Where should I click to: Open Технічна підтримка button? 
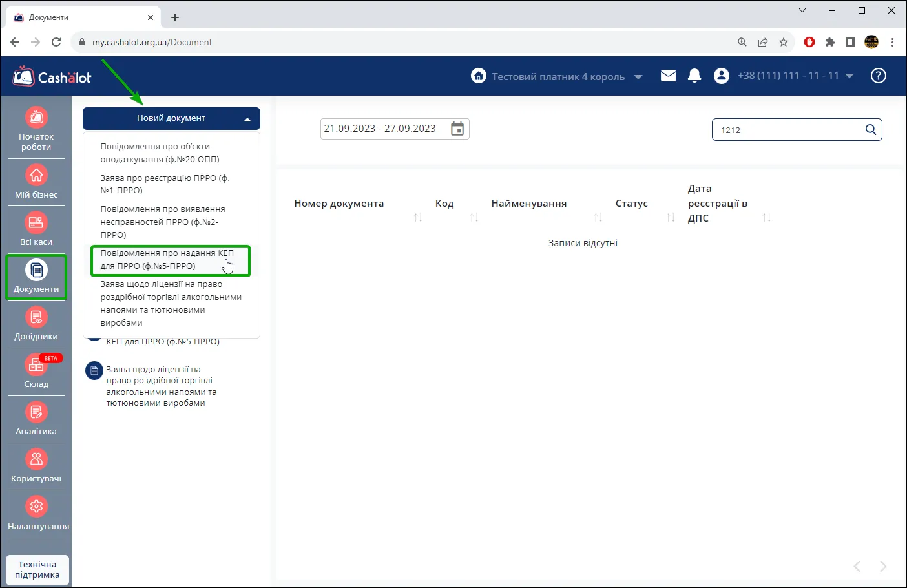(x=37, y=570)
